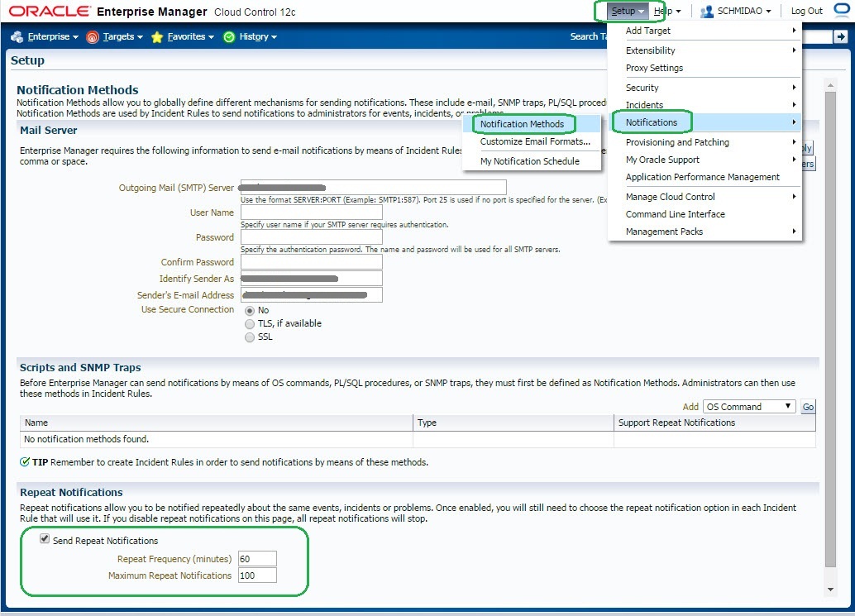Open Customize Email Formats menu entry
This screenshot has width=855, height=616.
[535, 141]
